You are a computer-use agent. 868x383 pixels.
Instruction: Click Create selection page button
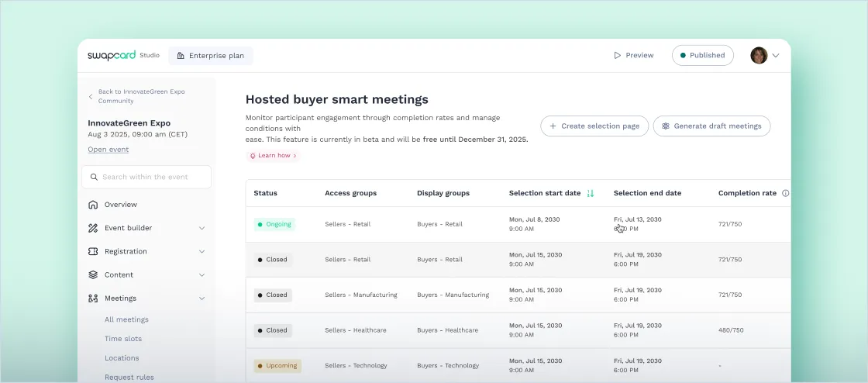(x=594, y=126)
